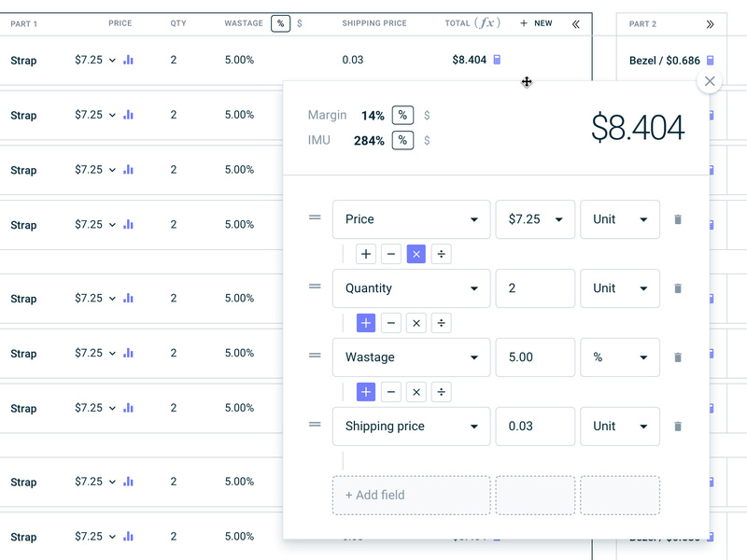Click the $8.404 total in the popup
The height and width of the screenshot is (560, 747).
coord(638,128)
